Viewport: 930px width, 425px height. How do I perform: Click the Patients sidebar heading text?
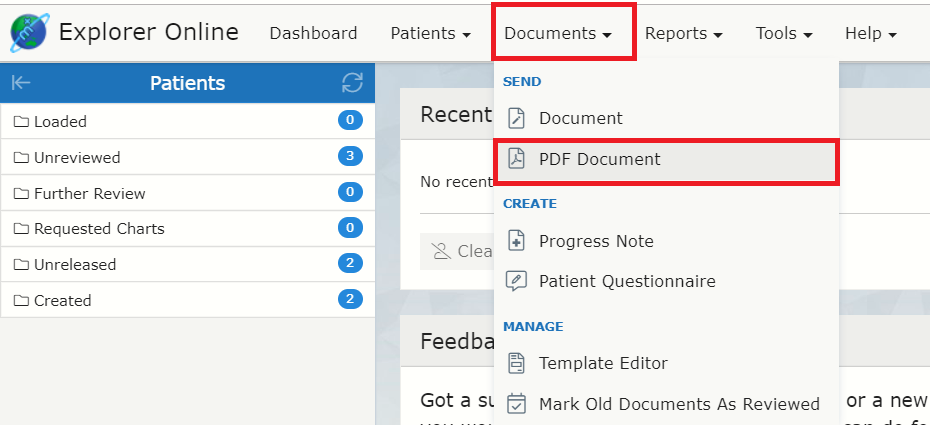(x=187, y=83)
